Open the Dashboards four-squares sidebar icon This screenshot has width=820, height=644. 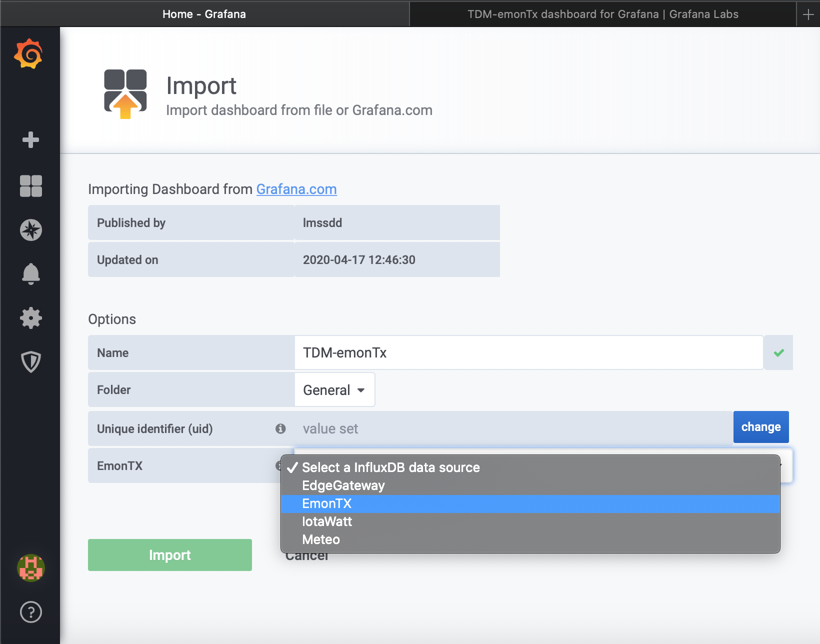pos(30,186)
